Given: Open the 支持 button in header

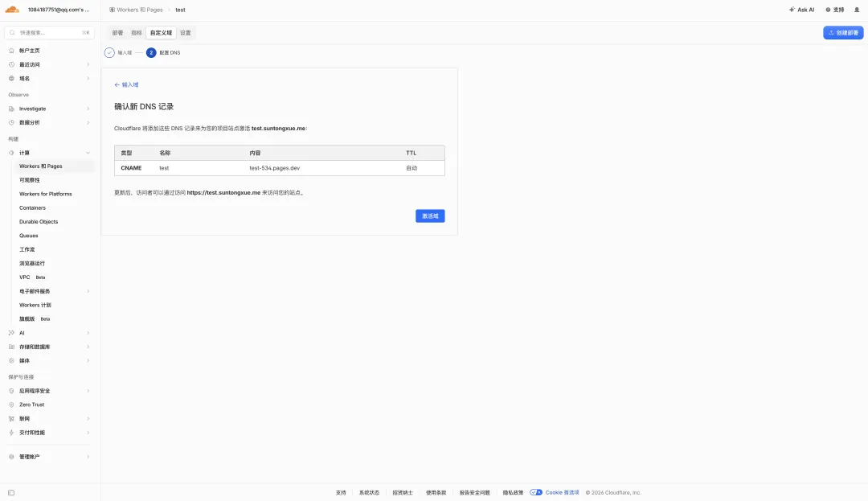Looking at the screenshot, I should click(x=835, y=10).
